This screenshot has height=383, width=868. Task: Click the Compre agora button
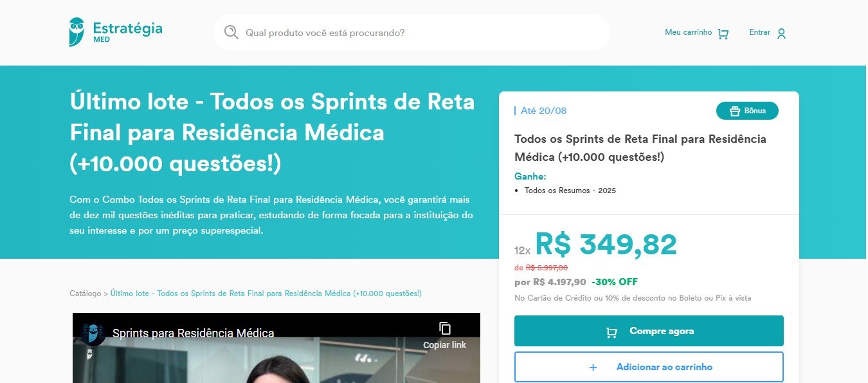(x=649, y=331)
